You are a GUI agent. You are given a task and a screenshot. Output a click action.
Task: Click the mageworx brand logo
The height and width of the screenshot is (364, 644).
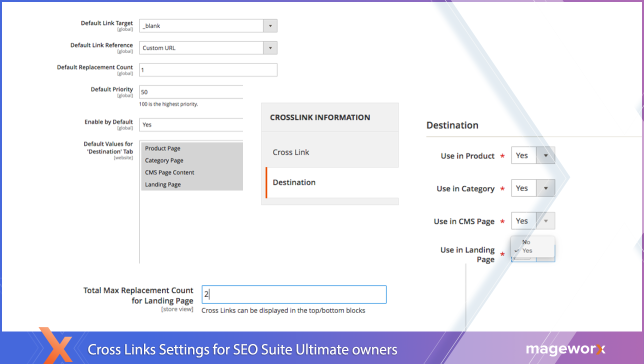(565, 349)
